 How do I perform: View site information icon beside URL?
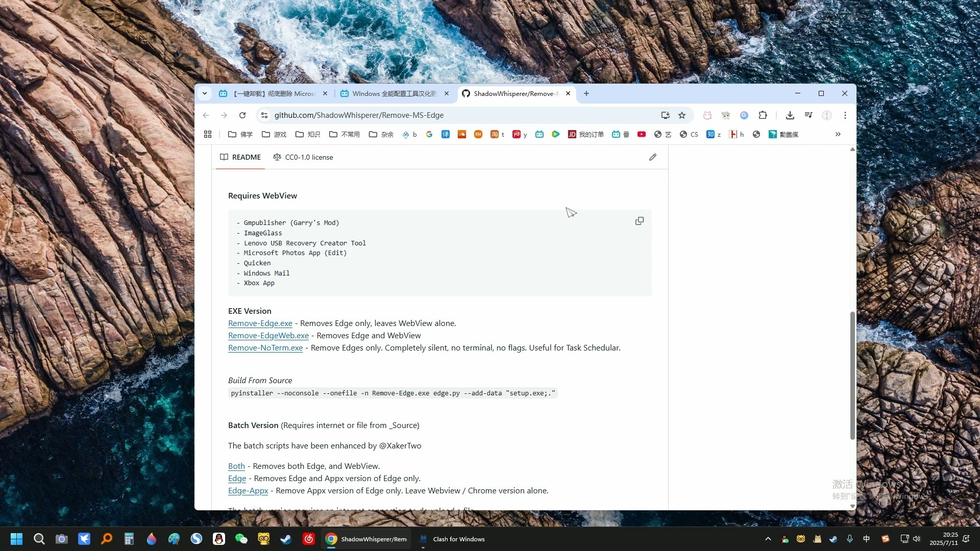pos(264,115)
